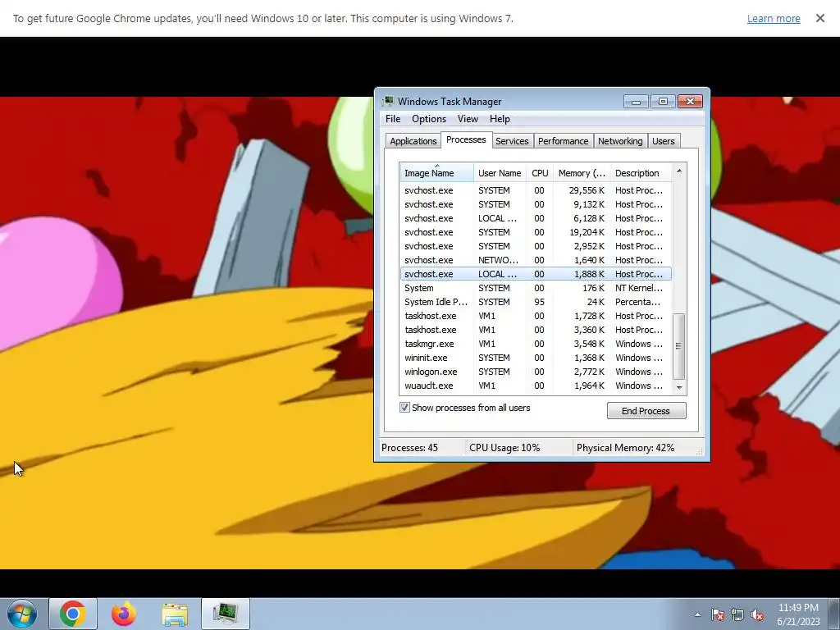
Task: Minimize the Task Manager window
Action: pyautogui.click(x=636, y=101)
